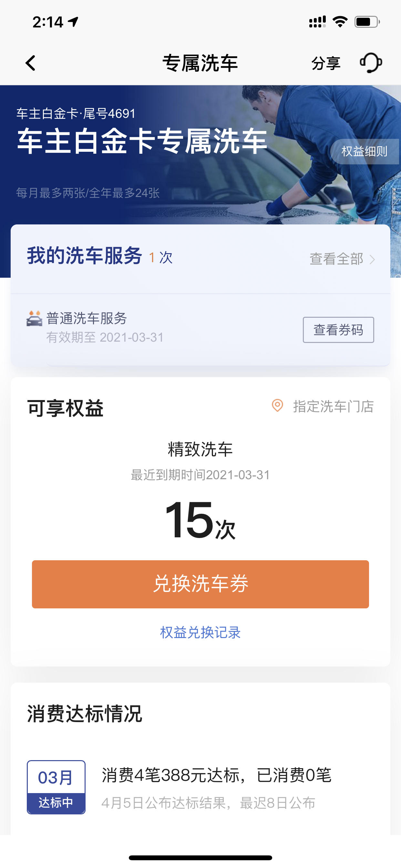Tap the location pin icon
Screen dimensions: 401x868
tap(277, 405)
